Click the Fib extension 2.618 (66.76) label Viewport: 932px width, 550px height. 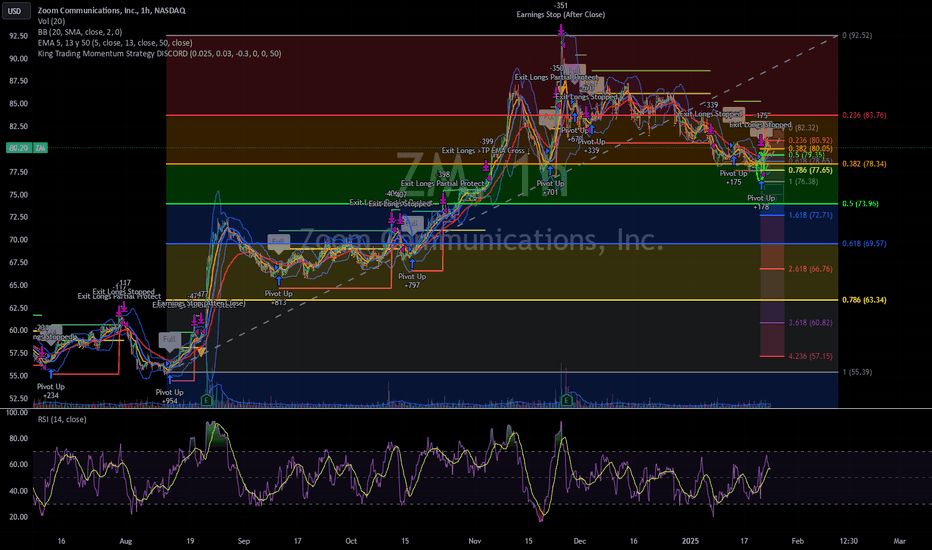[x=810, y=269]
